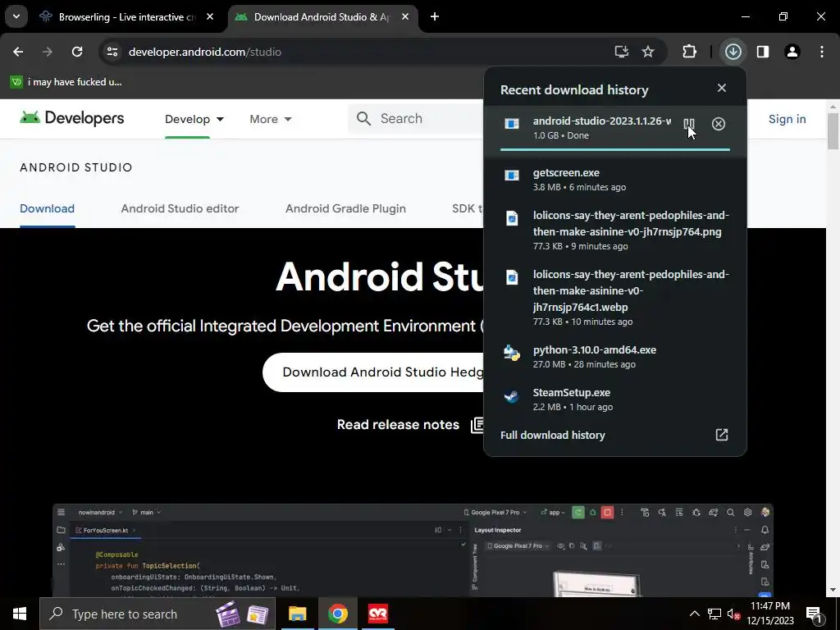
Task: Click the muted volume tray icon
Action: click(x=733, y=614)
